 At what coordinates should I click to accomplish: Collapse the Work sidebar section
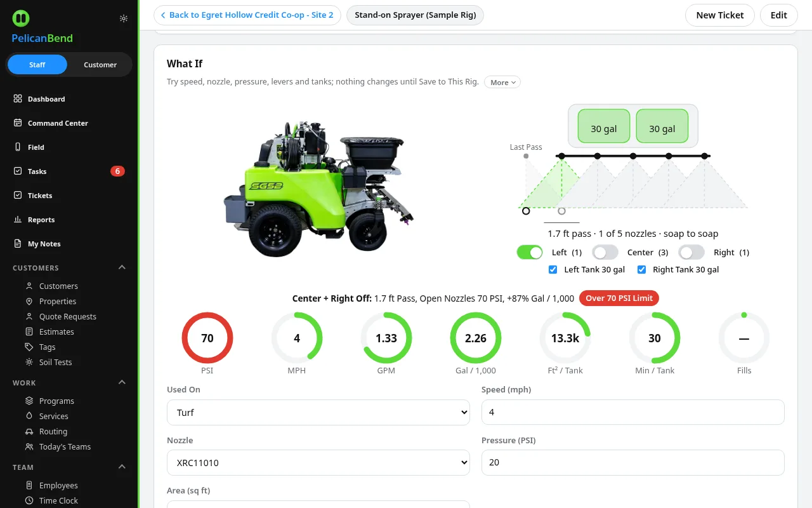(x=122, y=383)
